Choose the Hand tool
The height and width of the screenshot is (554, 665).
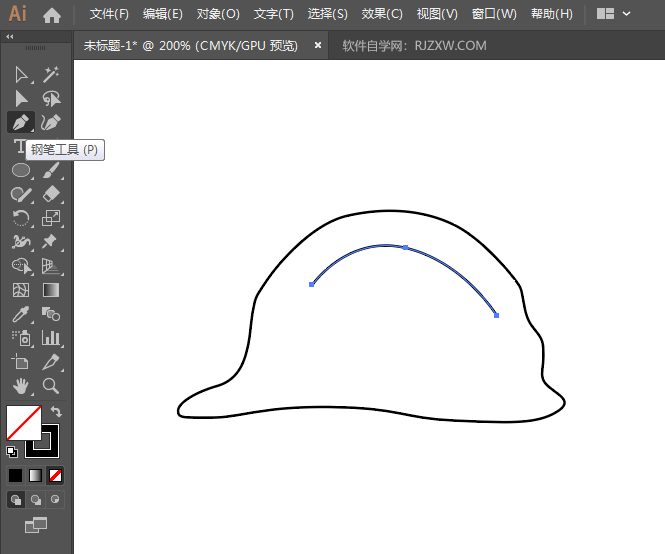tap(21, 386)
